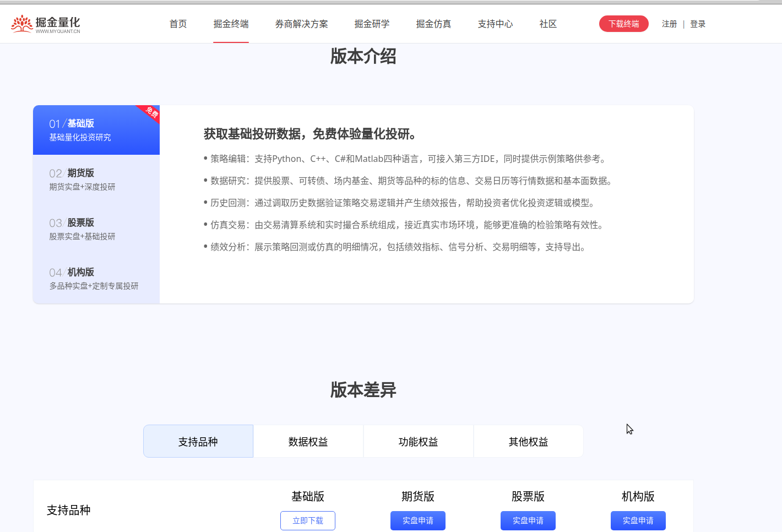Image resolution: width=782 pixels, height=532 pixels.
Task: Go to the 掘金仿真 page
Action: (433, 24)
